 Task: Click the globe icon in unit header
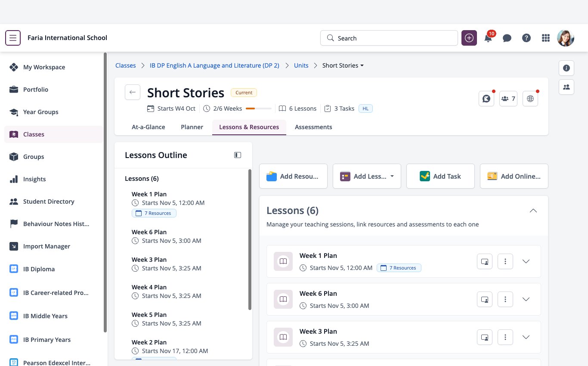pos(530,99)
